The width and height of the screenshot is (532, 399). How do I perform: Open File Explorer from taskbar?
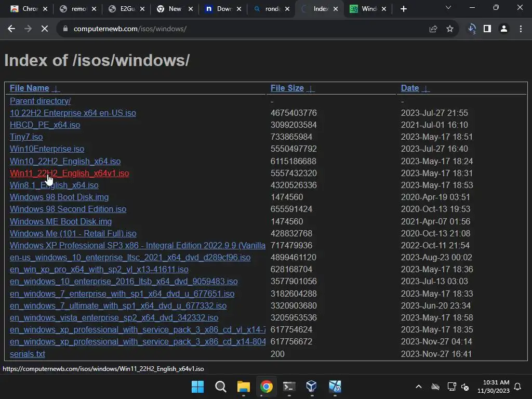[244, 387]
